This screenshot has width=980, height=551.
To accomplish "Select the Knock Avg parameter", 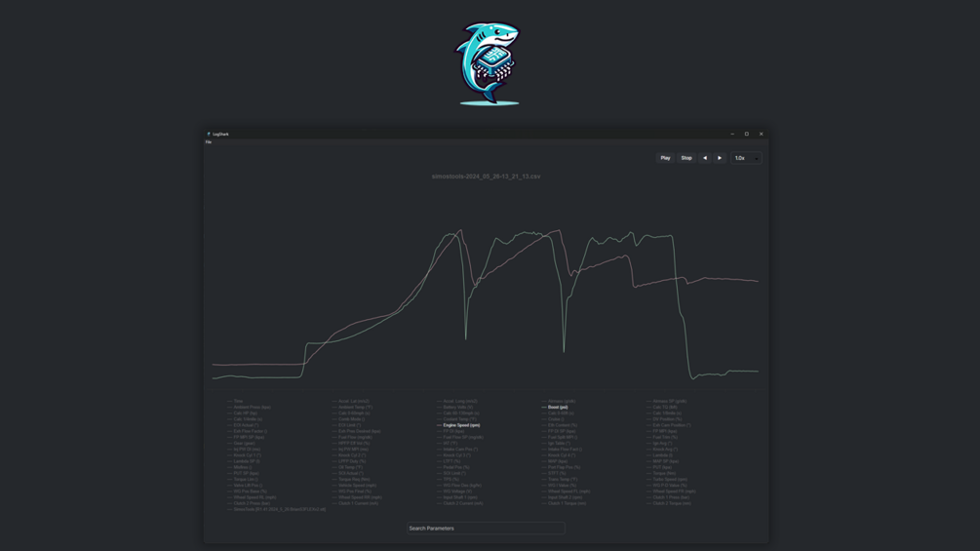I will 662,450.
